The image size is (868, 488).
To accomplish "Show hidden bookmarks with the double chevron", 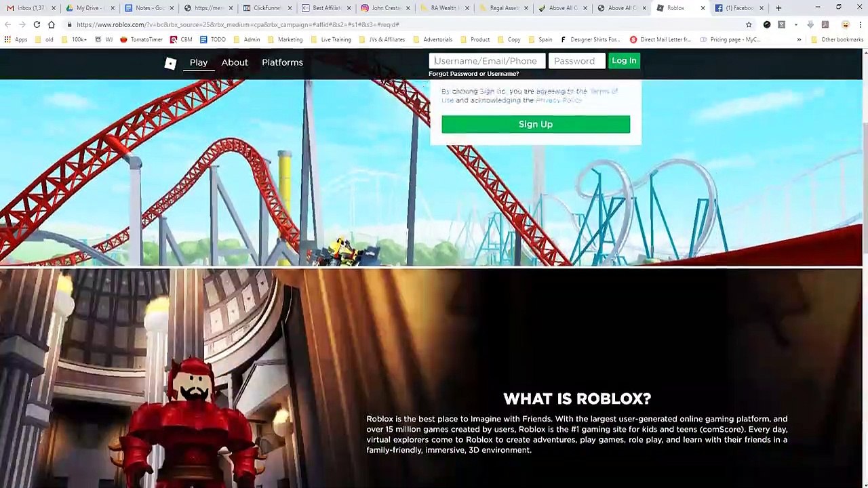I will coord(799,39).
